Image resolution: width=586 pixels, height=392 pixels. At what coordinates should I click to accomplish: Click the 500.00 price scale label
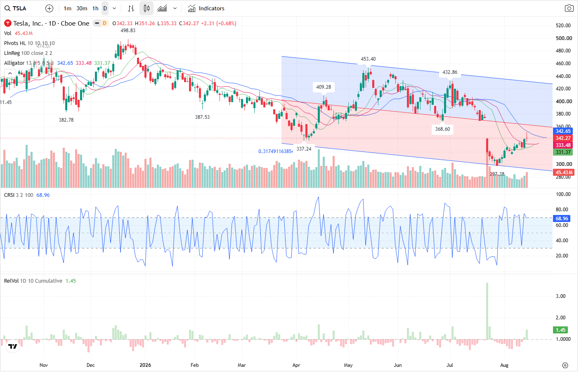564,38
